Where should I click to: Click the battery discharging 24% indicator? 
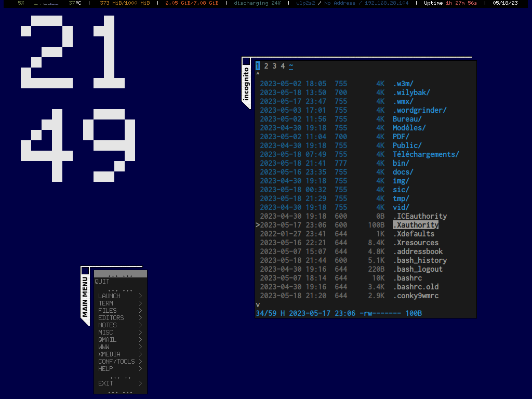point(257,3)
